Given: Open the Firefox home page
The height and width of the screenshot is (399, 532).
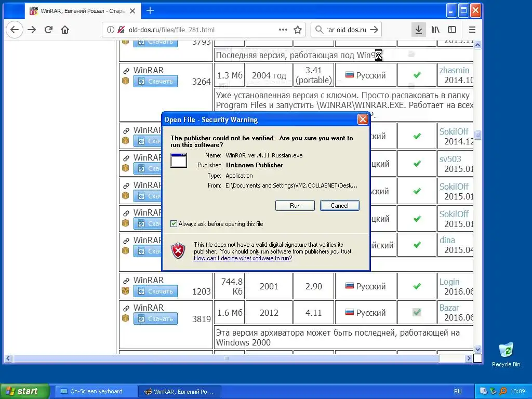Looking at the screenshot, I should pyautogui.click(x=65, y=30).
